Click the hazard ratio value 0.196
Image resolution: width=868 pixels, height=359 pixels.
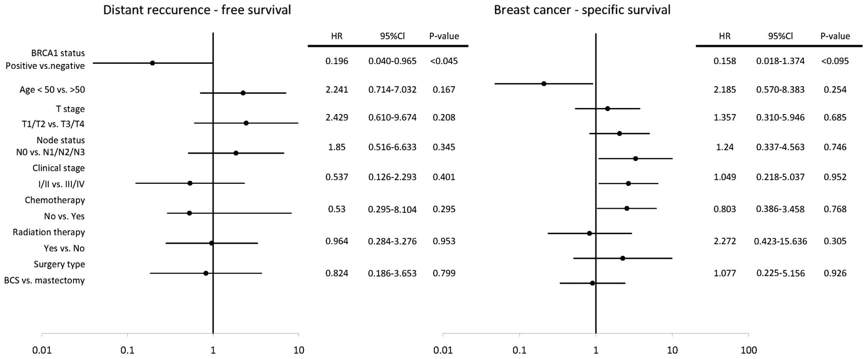(337, 61)
